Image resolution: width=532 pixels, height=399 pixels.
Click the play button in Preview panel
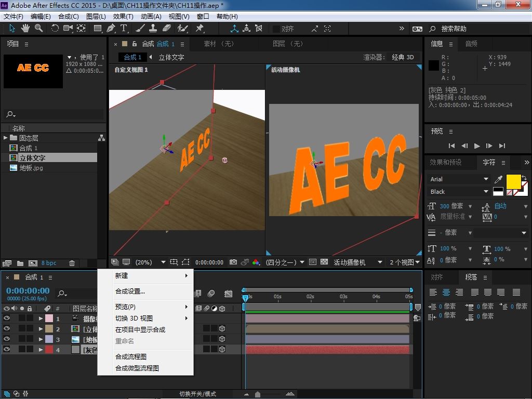477,146
